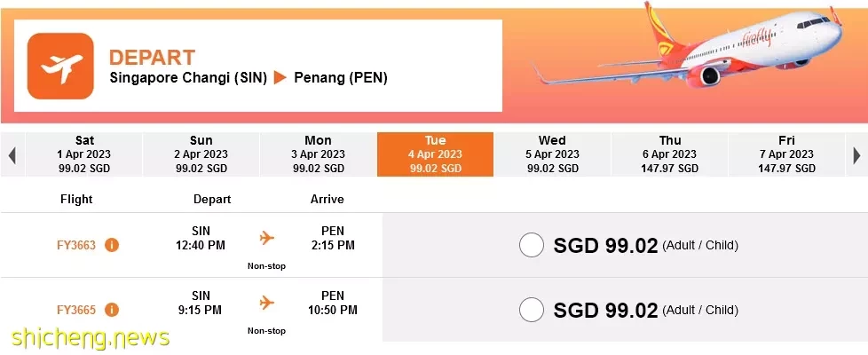Select FY3665 SGD 99.02 fare radio button
The height and width of the screenshot is (355, 868).
[532, 310]
